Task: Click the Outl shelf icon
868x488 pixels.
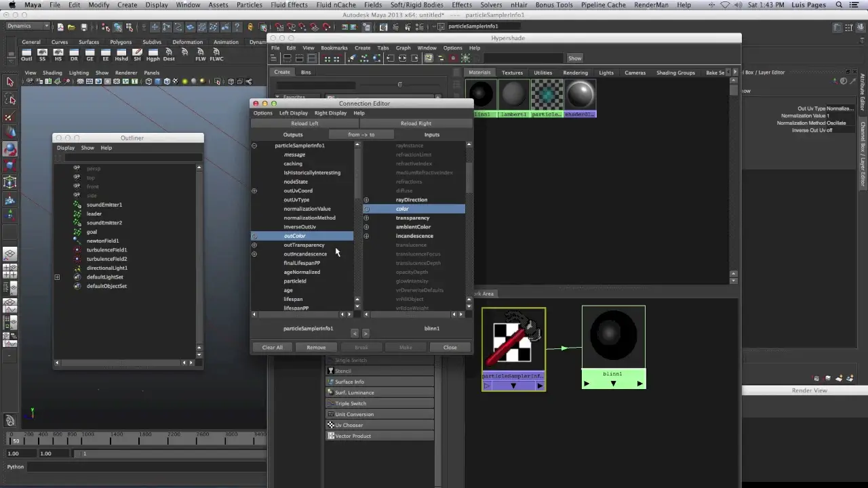Action: 26,54
